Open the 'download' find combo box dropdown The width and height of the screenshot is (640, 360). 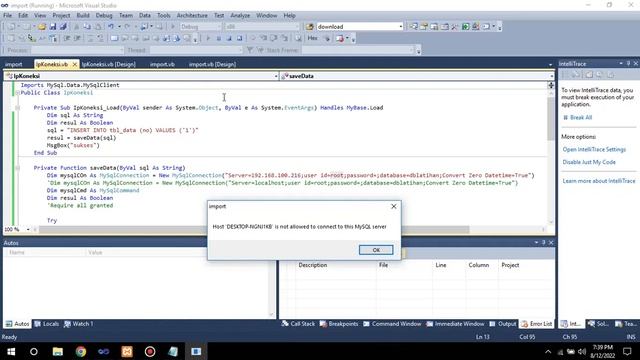400,27
